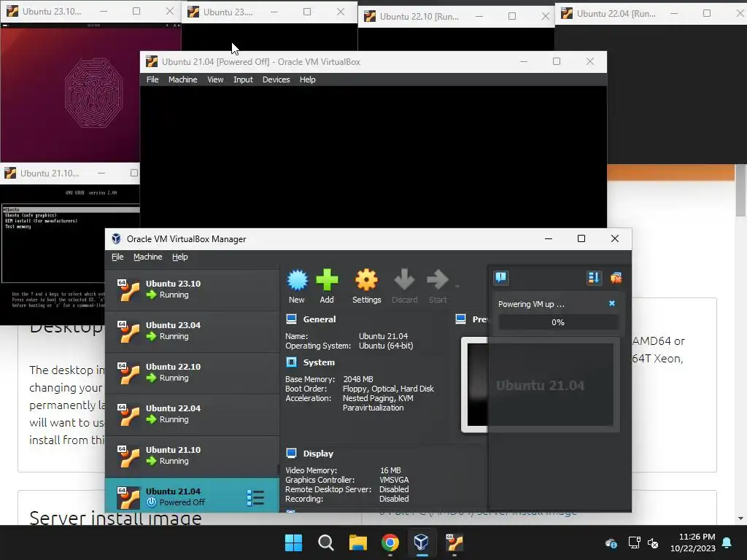The height and width of the screenshot is (560, 747).
Task: Open View menu in Ubuntu 21.04 VM window
Action: pos(215,79)
